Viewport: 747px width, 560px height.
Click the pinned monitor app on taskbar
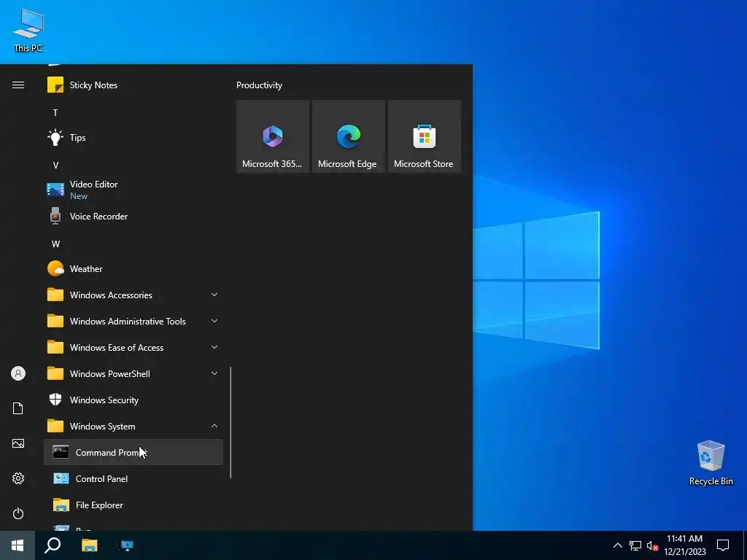[x=125, y=545]
